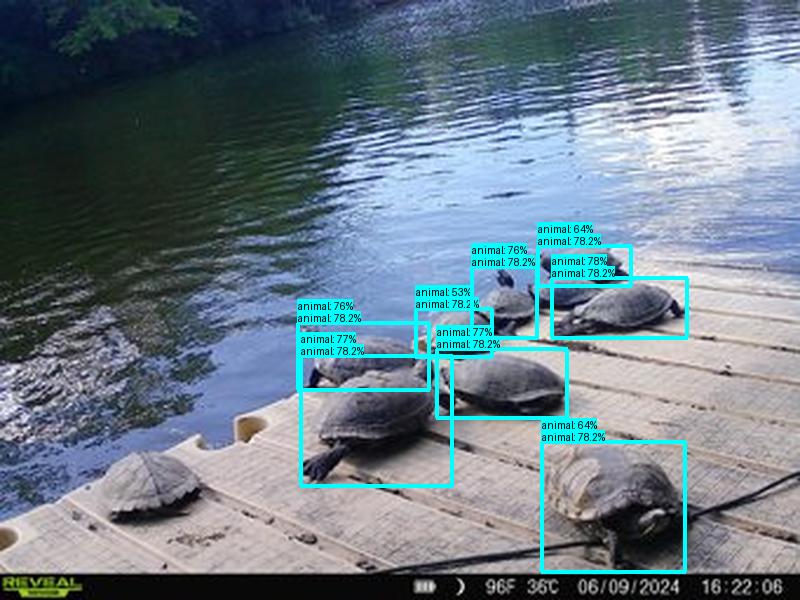
Task: Click the battery level indicator icon
Action: 424,587
